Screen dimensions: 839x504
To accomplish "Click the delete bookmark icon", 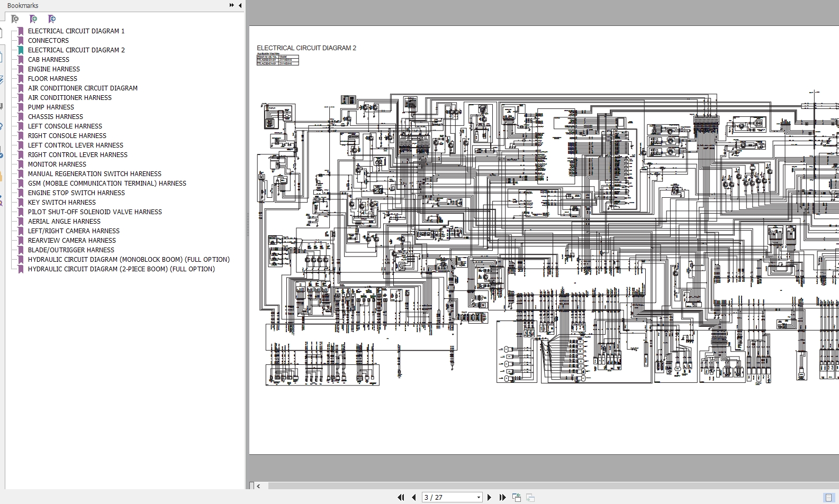I will (15, 19).
